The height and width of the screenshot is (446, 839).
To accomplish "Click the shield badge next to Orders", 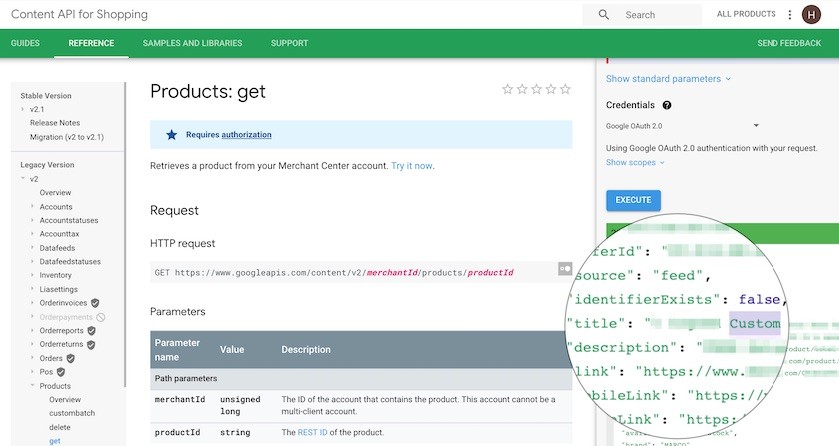I will coord(71,359).
